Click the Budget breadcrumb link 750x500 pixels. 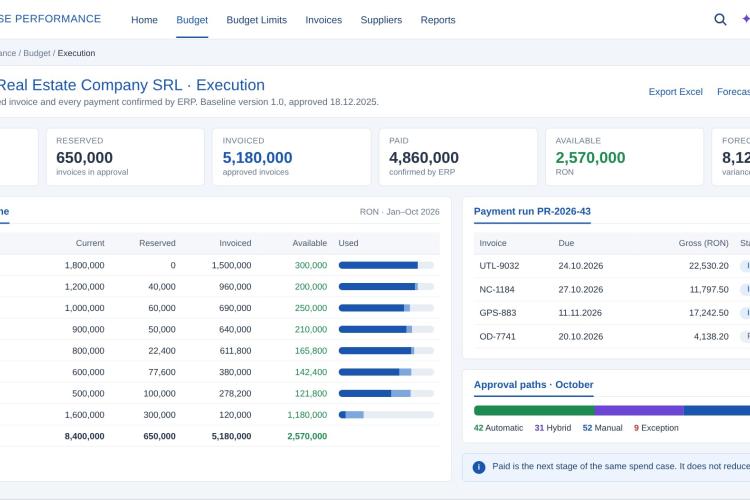(x=37, y=53)
